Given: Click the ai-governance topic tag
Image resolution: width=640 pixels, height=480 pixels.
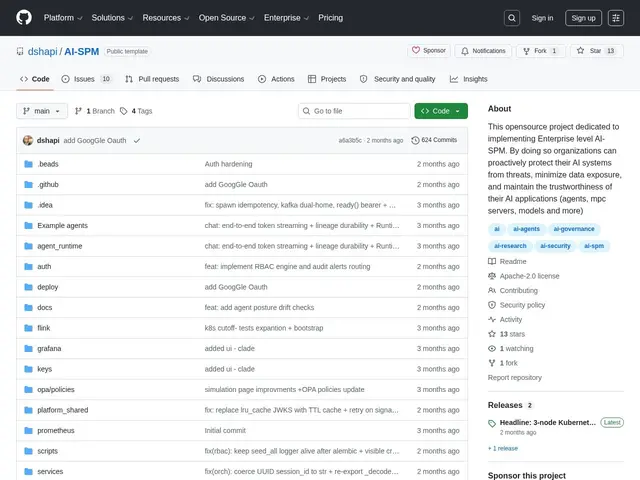Looking at the screenshot, I should tap(574, 229).
